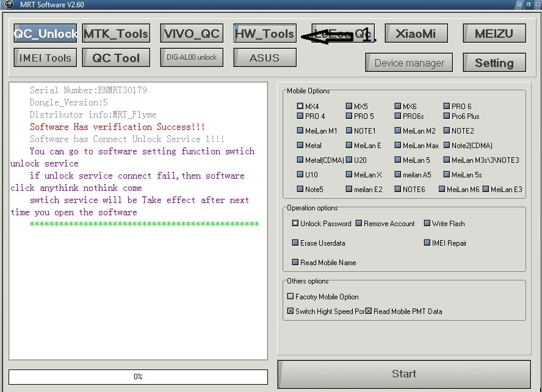Click the 'Software Has verification Success!!!' log line

117,127
